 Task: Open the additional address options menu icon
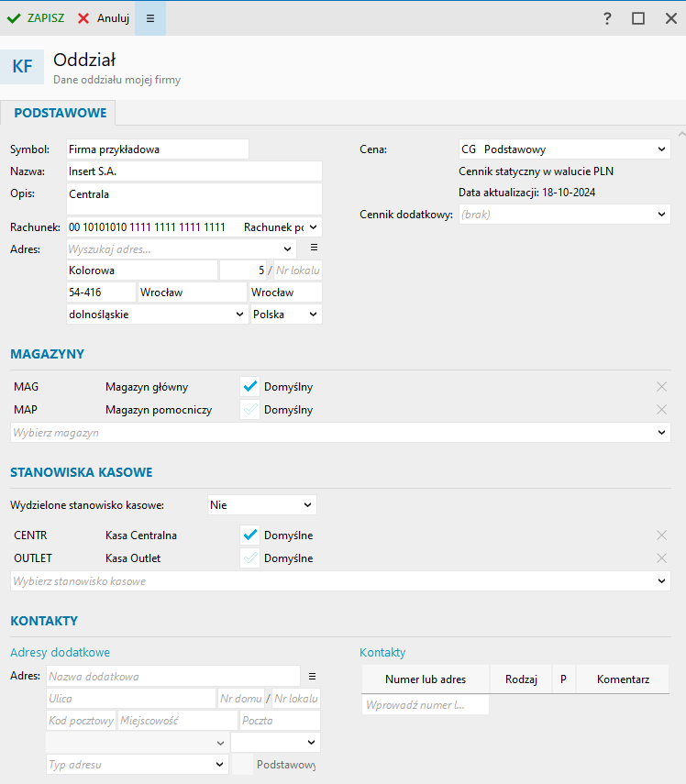(x=312, y=676)
